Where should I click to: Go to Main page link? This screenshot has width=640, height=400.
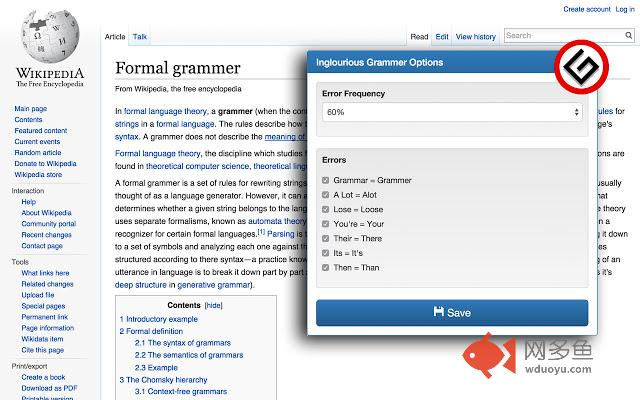click(x=31, y=109)
